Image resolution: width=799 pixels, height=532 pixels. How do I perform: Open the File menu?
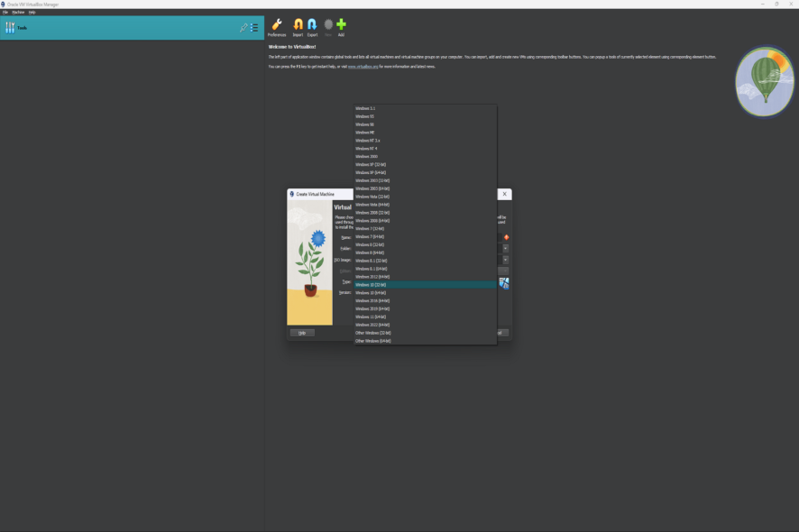click(5, 12)
